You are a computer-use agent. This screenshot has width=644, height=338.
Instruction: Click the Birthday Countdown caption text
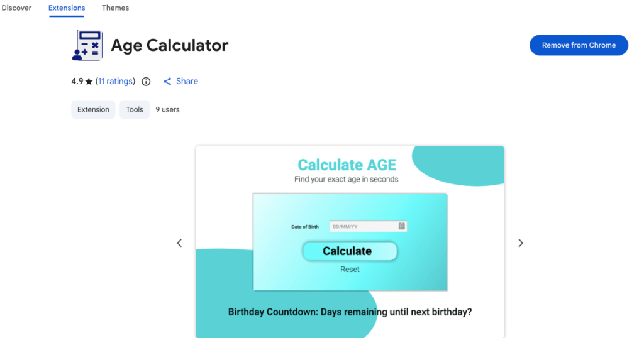350,312
